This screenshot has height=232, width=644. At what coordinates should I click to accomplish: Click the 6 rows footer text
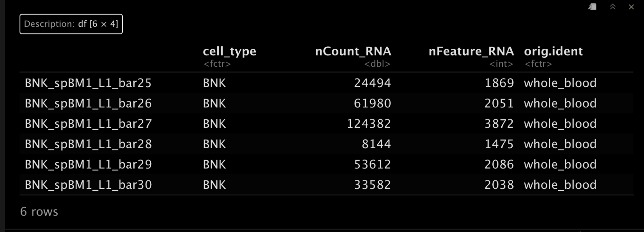point(39,212)
